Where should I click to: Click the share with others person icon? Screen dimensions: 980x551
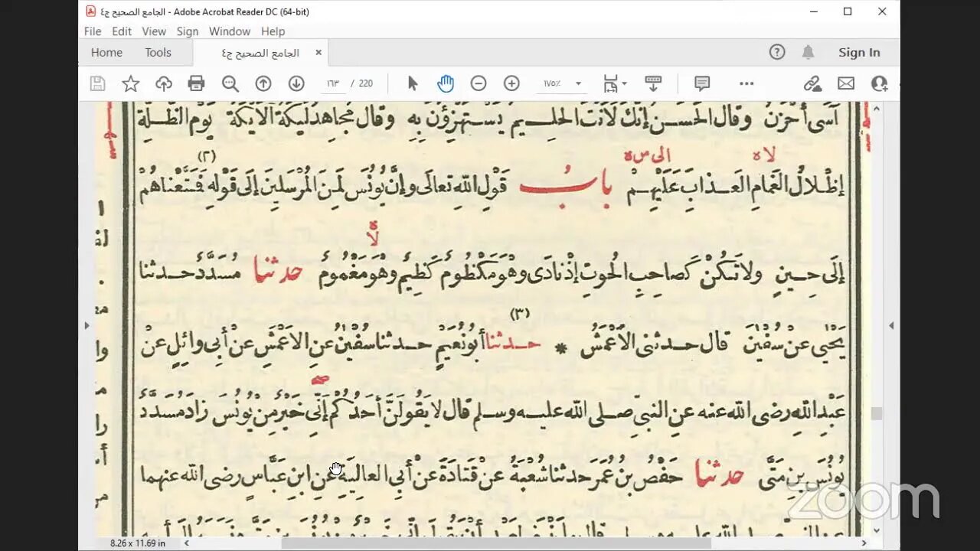(880, 83)
